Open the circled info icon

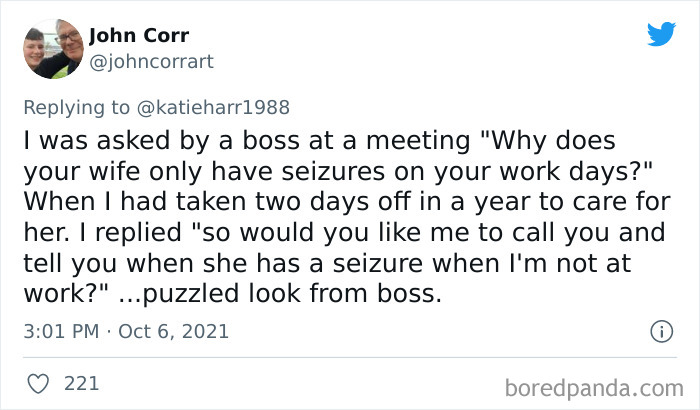click(x=660, y=330)
